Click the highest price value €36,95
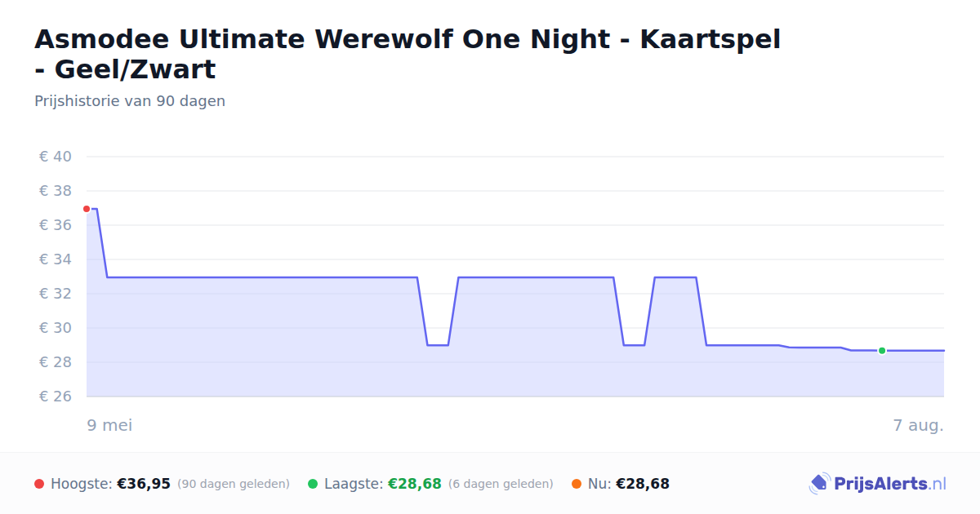This screenshot has width=980, height=514. point(144,484)
